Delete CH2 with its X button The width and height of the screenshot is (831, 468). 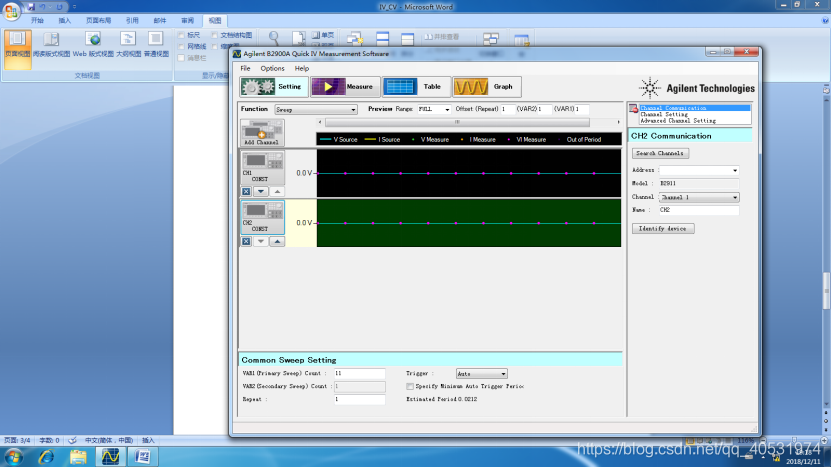tap(246, 241)
